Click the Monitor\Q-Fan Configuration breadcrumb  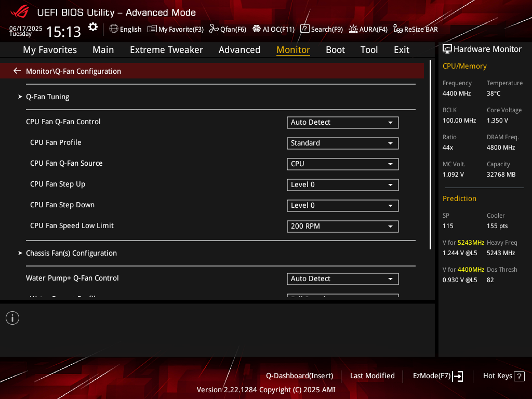tap(73, 71)
